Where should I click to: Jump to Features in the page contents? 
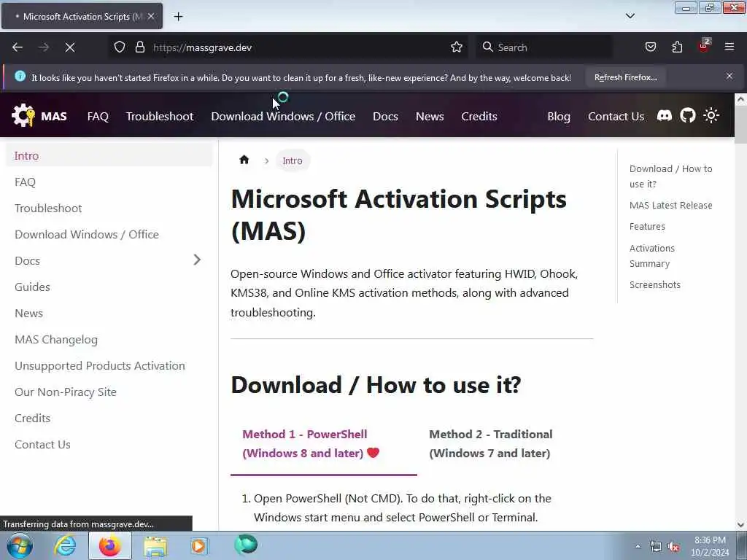647,226
